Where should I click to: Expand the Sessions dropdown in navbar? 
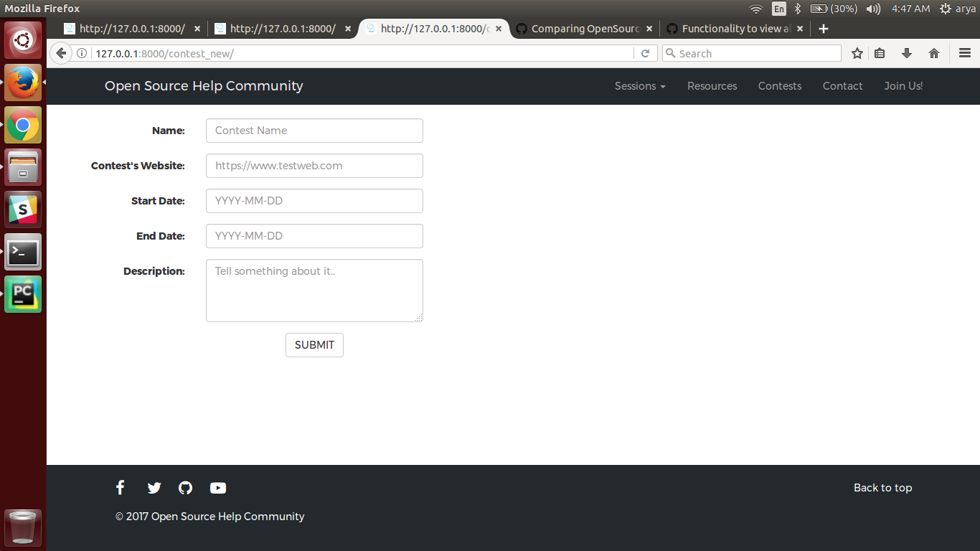640,86
